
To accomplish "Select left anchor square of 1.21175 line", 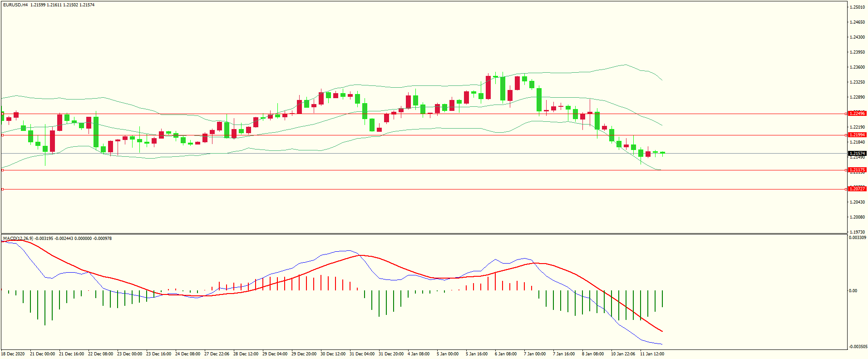I will pos(2,170).
